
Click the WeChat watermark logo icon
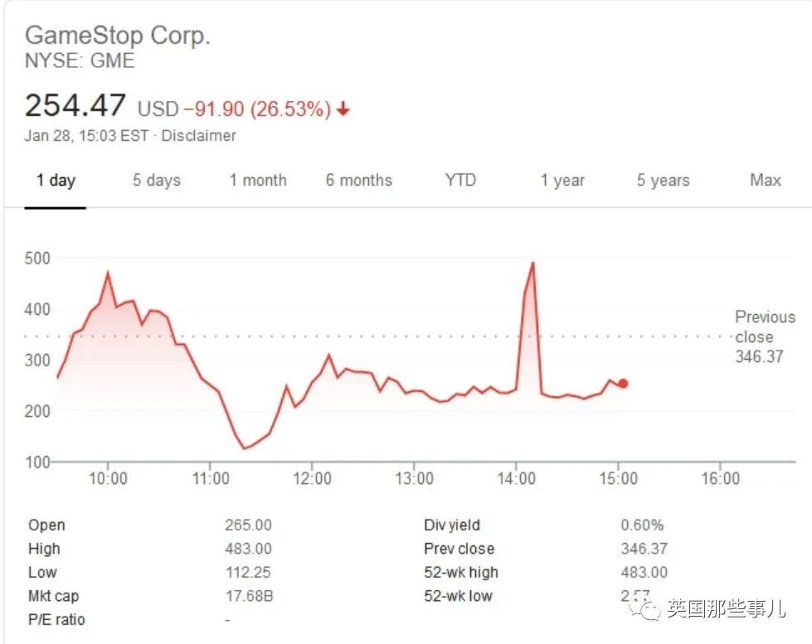(644, 607)
